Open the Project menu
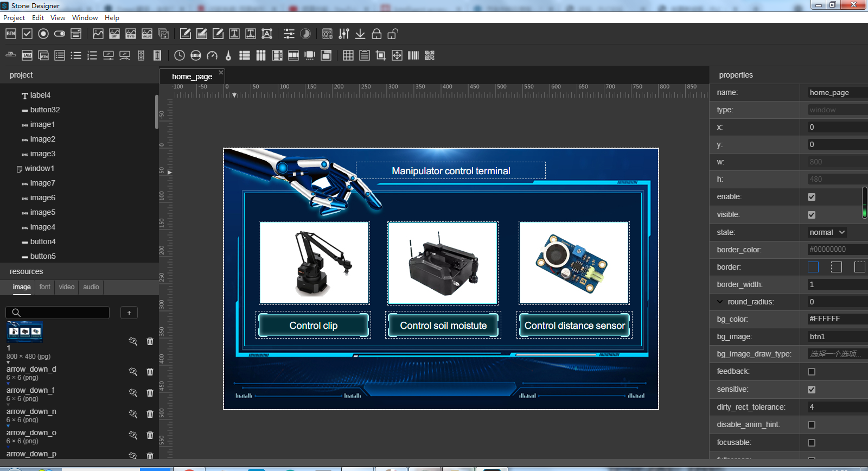The image size is (868, 471). pos(14,17)
